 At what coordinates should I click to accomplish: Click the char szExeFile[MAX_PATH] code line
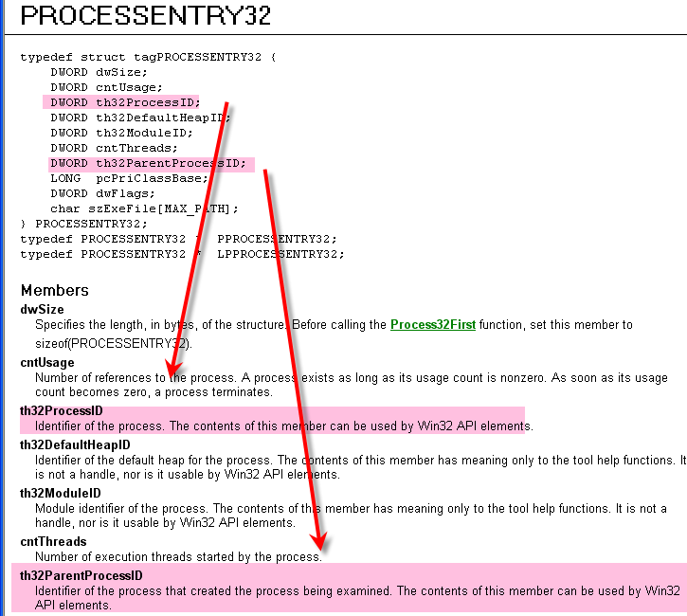(x=144, y=208)
